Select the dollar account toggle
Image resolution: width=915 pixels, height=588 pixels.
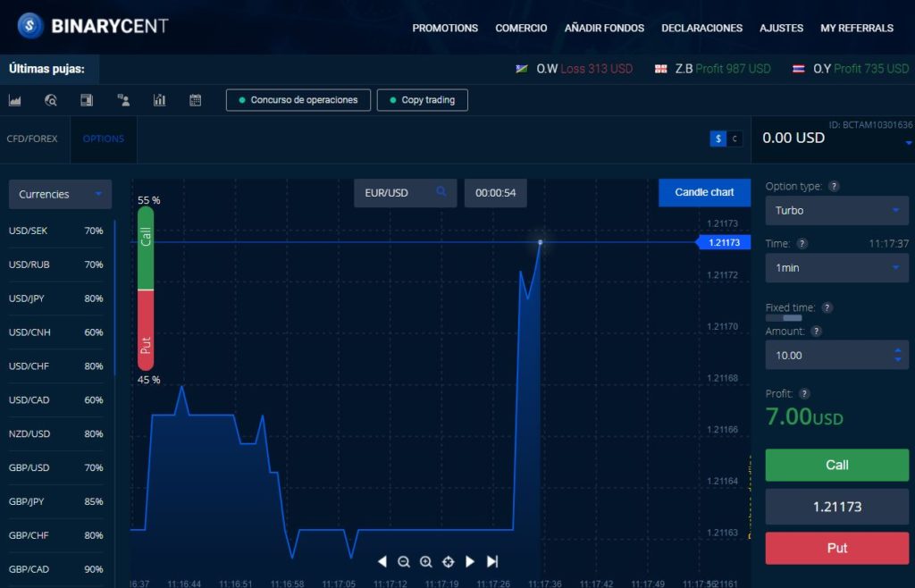[718, 139]
